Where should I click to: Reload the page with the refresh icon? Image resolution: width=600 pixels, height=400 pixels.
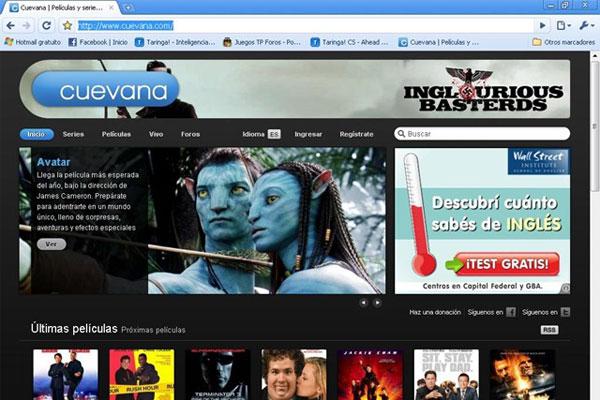pyautogui.click(x=47, y=26)
